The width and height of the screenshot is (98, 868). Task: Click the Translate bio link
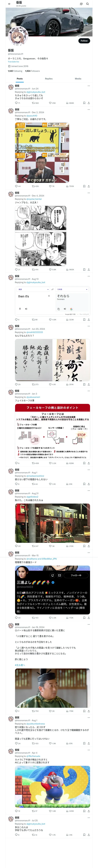coord(14,62)
